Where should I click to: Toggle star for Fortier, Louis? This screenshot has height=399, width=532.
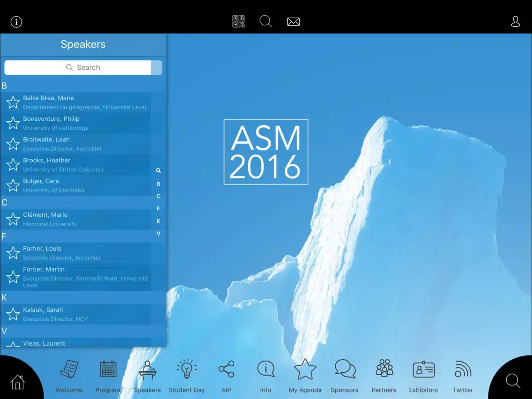pyautogui.click(x=13, y=253)
